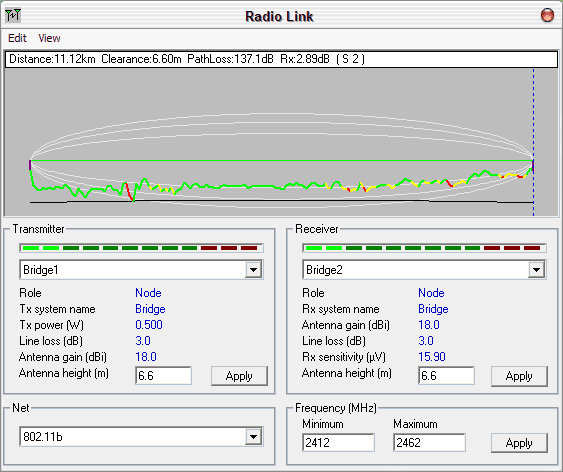Click the transmitter Tx system name Bridge
This screenshot has height=472, width=563.
pos(150,309)
